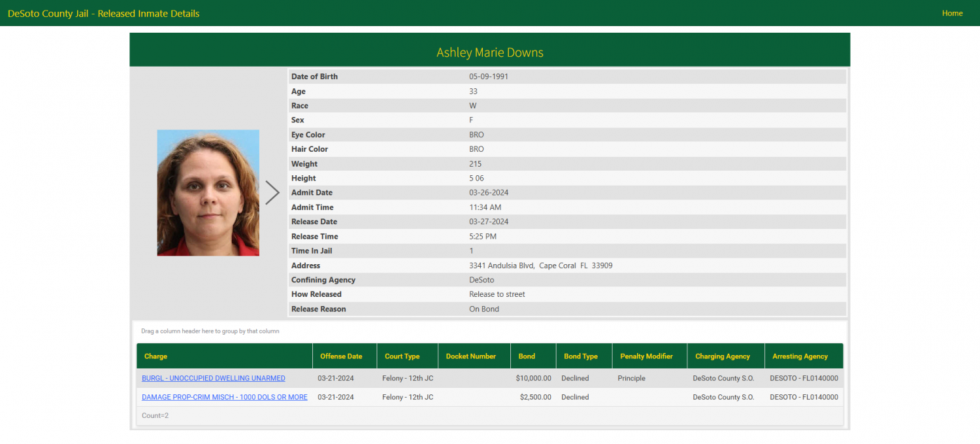
Task: Select the Date of Birth value 05-09-1991
Action: coord(489,77)
